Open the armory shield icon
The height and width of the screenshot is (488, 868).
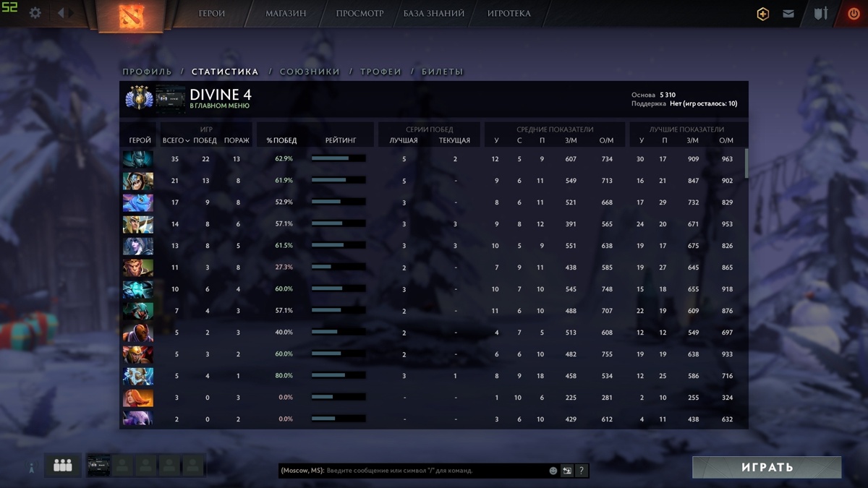820,14
